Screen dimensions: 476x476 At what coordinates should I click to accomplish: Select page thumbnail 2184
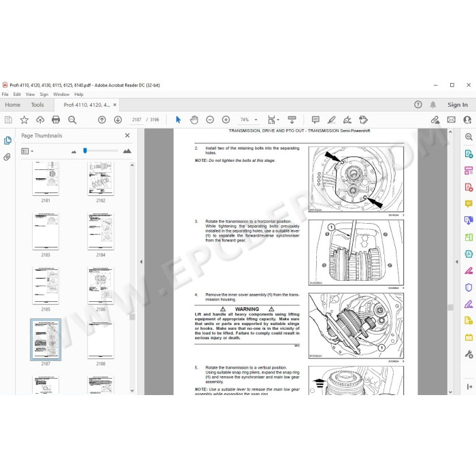tap(101, 231)
